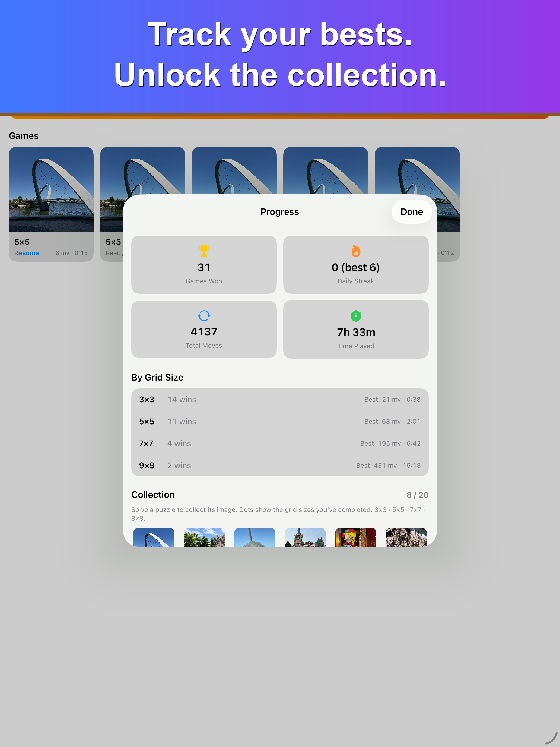The height and width of the screenshot is (747, 560).
Task: Click the orange flame streak icon
Action: pos(356,251)
